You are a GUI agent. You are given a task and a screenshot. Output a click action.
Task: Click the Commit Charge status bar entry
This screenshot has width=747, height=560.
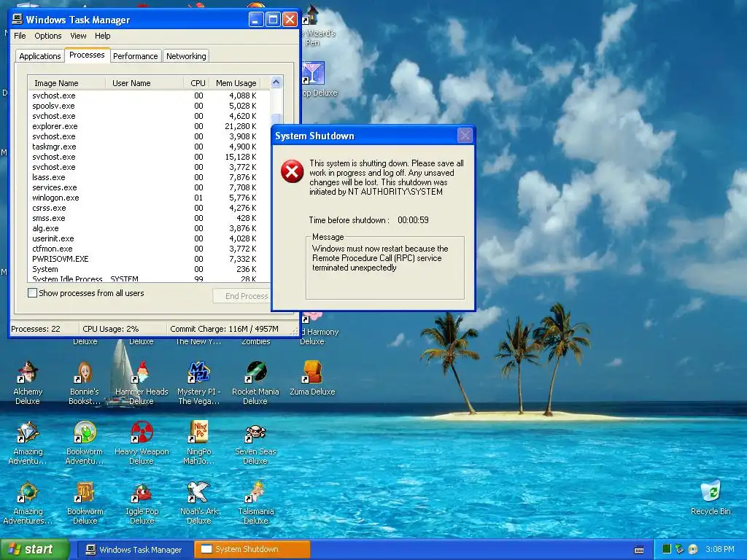[224, 329]
